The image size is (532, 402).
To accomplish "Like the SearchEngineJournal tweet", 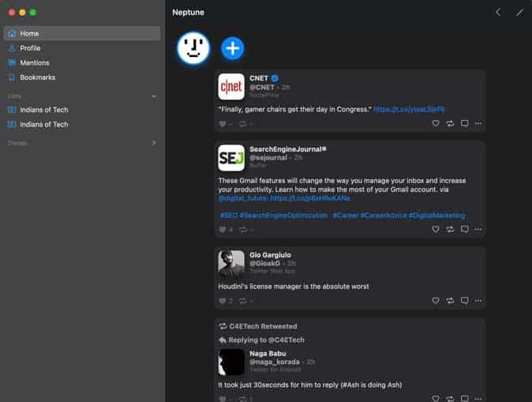I will (435, 230).
